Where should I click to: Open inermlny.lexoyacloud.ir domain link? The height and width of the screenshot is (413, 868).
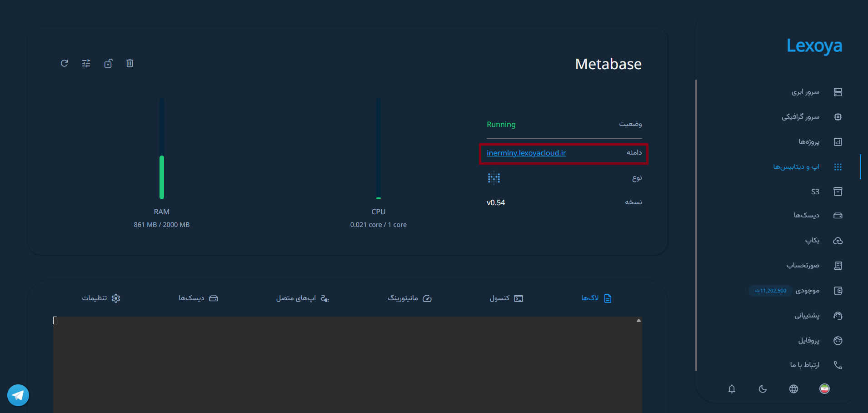(x=526, y=153)
